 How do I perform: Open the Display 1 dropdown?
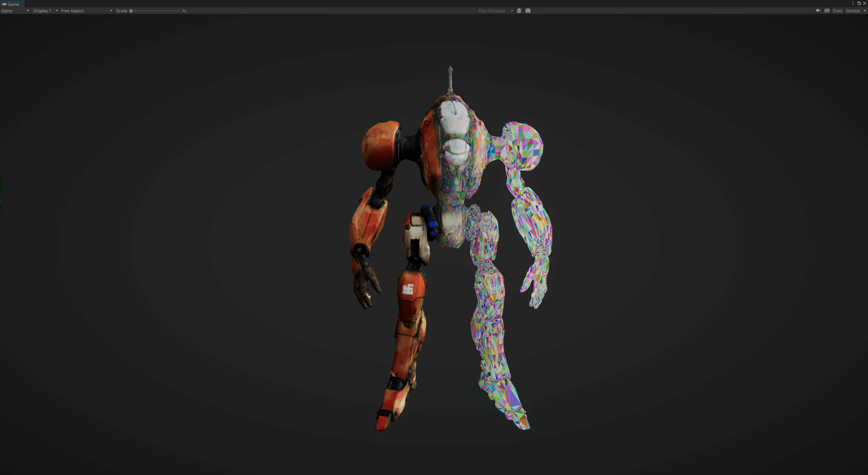(x=46, y=11)
